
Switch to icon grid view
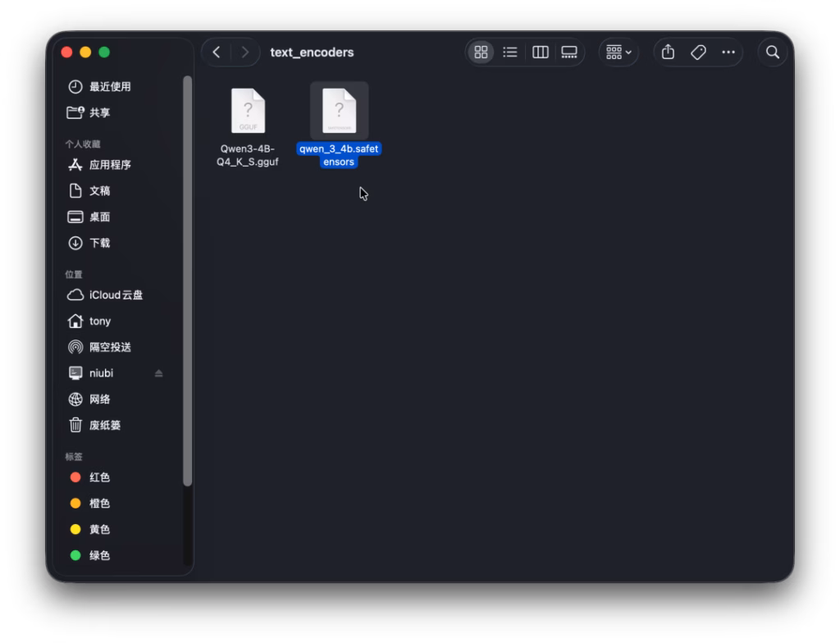pyautogui.click(x=482, y=52)
